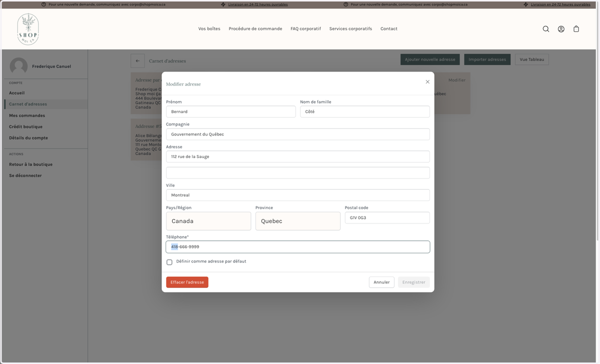600x364 pixels.
Task: Click the Postal code field G1V 0G3
Action: pyautogui.click(x=387, y=217)
